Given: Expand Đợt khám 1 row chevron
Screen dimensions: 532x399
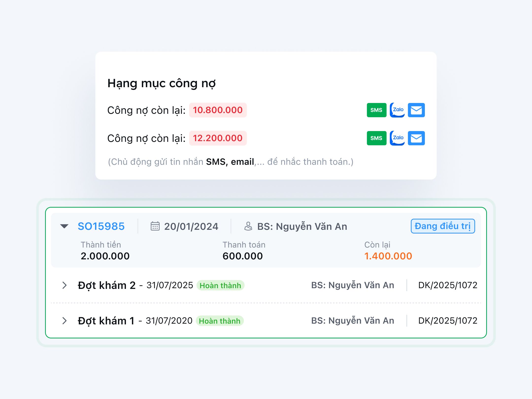Looking at the screenshot, I should pos(65,321).
